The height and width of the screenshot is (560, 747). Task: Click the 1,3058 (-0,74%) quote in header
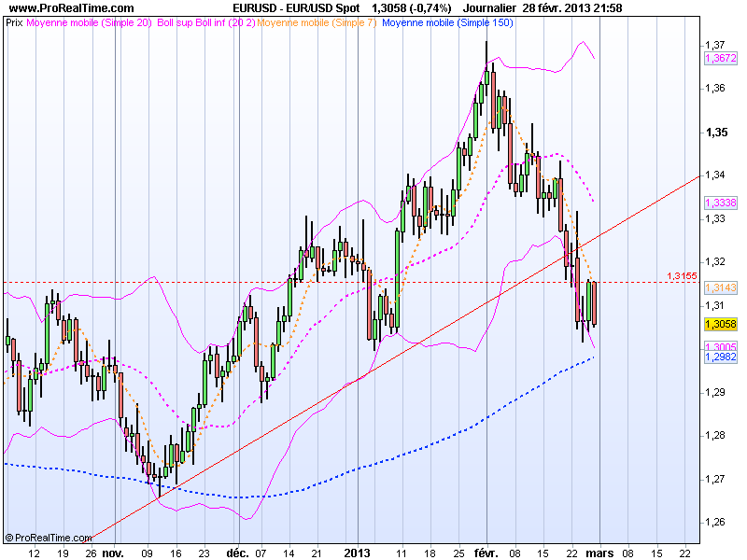[x=411, y=8]
